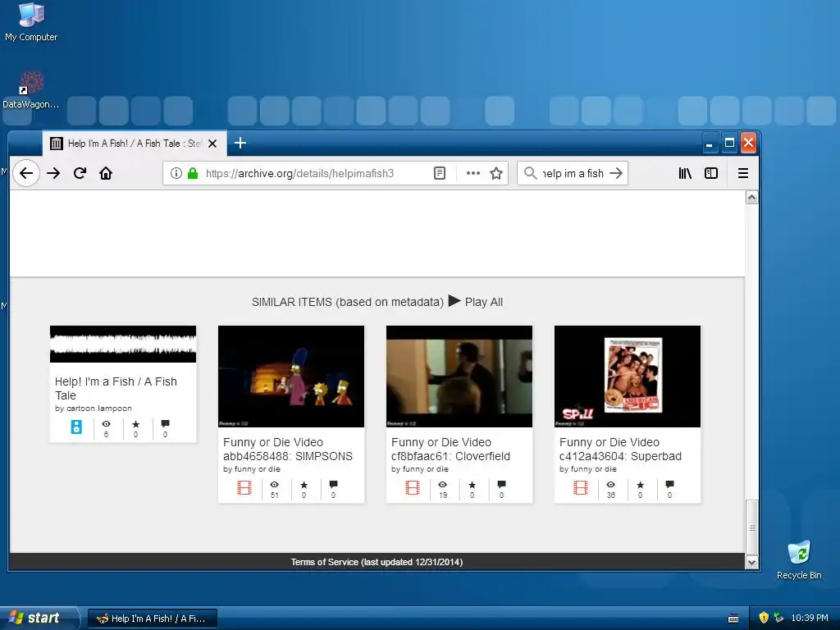Open 'Help! I'm a Fish / A Fish Tale' title
This screenshot has height=630, width=840.
[x=116, y=388]
